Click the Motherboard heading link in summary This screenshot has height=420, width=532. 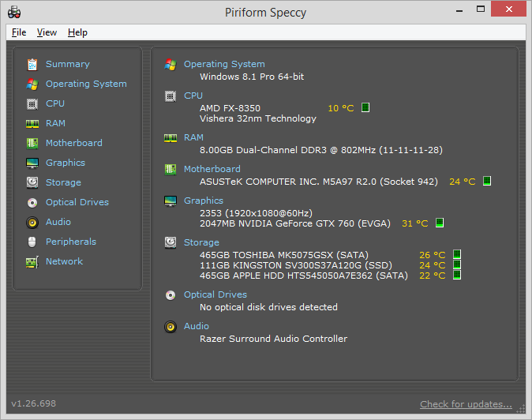[x=212, y=169]
